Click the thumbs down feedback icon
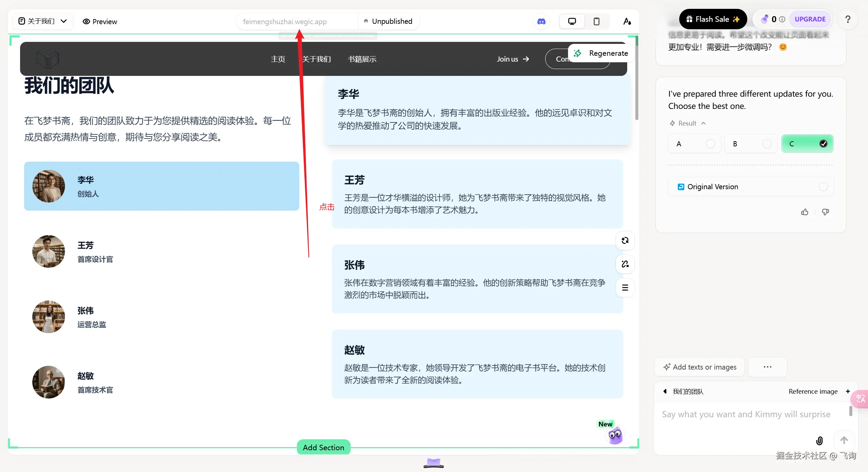The width and height of the screenshot is (868, 472). click(x=825, y=212)
